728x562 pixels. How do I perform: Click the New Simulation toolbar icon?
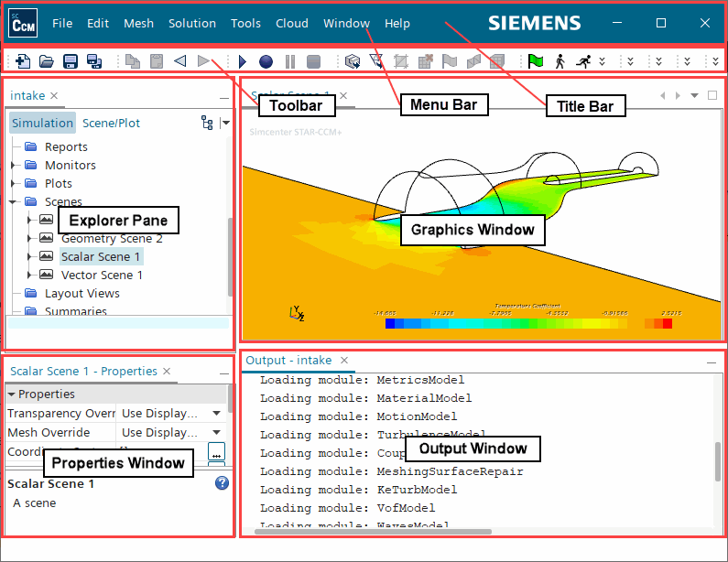tap(23, 61)
